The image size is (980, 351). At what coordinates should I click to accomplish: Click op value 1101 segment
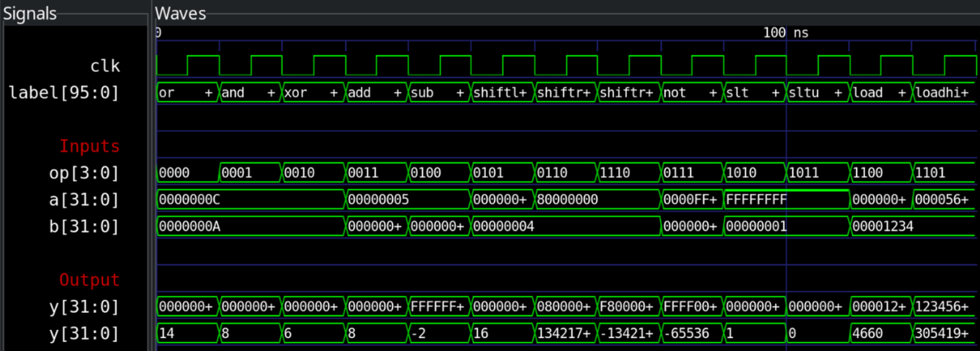click(x=946, y=173)
